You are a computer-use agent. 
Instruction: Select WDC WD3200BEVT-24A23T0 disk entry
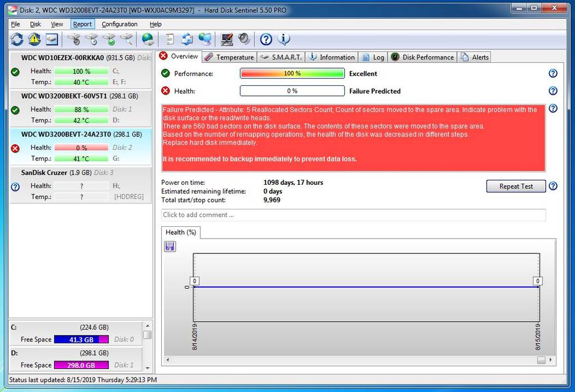click(81, 147)
